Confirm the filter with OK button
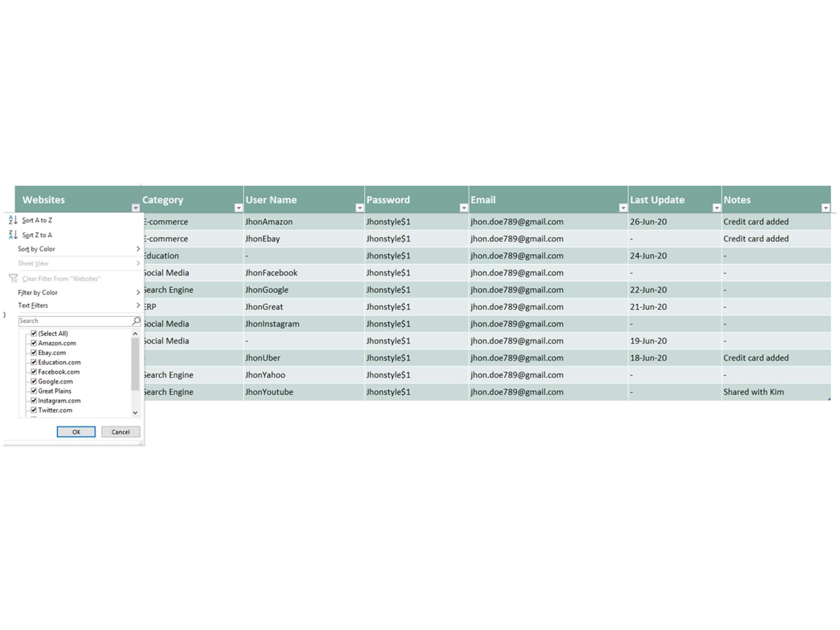This screenshot has height=630, width=840. [76, 432]
